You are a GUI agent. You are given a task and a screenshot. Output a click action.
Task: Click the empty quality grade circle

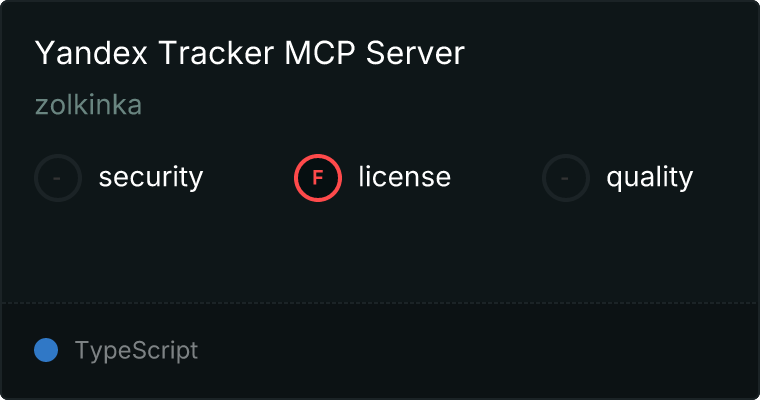click(x=566, y=178)
